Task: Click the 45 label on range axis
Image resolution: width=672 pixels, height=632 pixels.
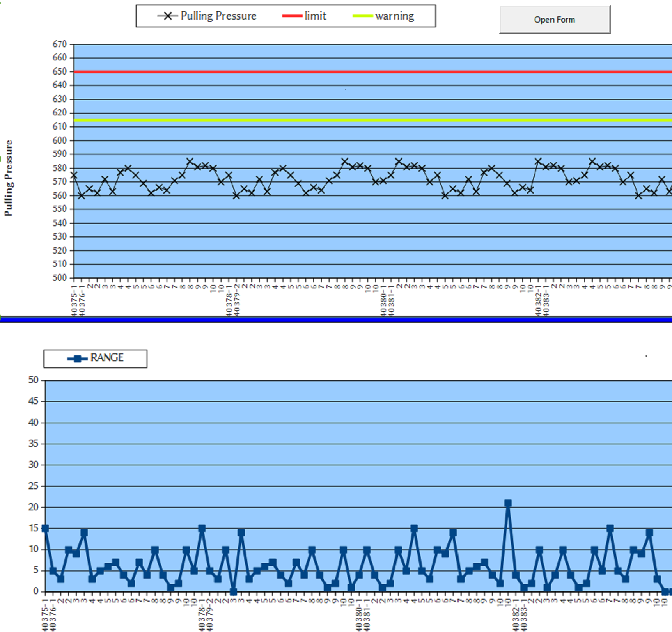Action: coord(34,401)
